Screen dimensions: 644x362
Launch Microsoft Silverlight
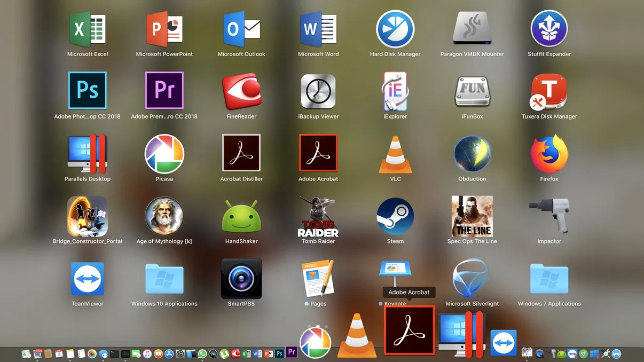click(472, 277)
